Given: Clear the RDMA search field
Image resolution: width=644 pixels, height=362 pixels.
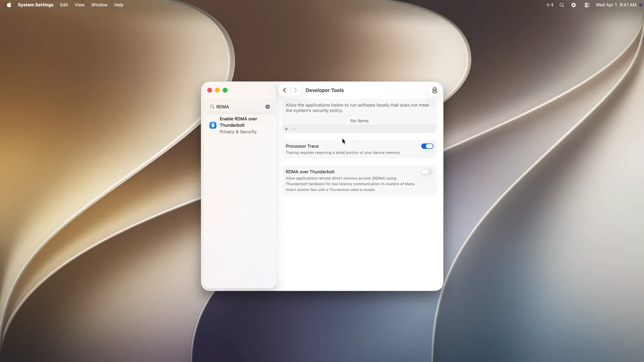Looking at the screenshot, I should coord(268,107).
